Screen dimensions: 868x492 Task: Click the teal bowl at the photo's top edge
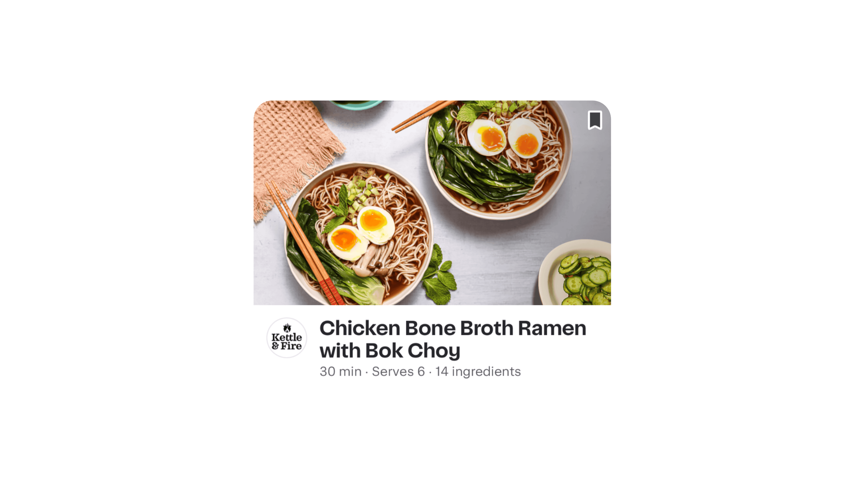tap(356, 105)
